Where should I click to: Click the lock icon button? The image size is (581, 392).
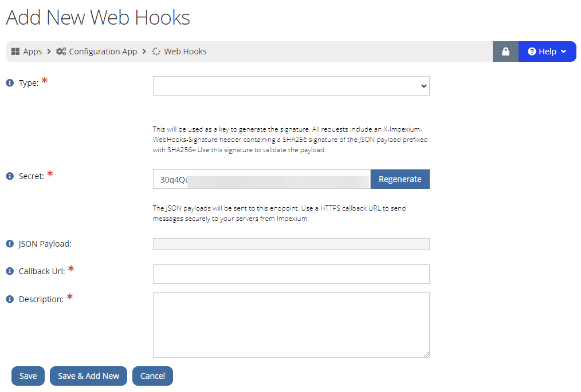click(505, 52)
